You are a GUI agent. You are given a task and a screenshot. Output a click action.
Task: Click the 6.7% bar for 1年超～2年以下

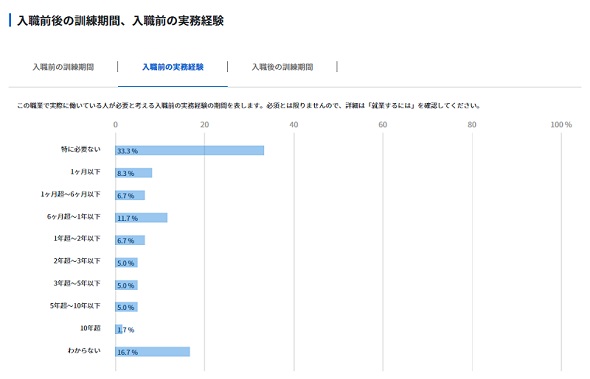click(130, 240)
